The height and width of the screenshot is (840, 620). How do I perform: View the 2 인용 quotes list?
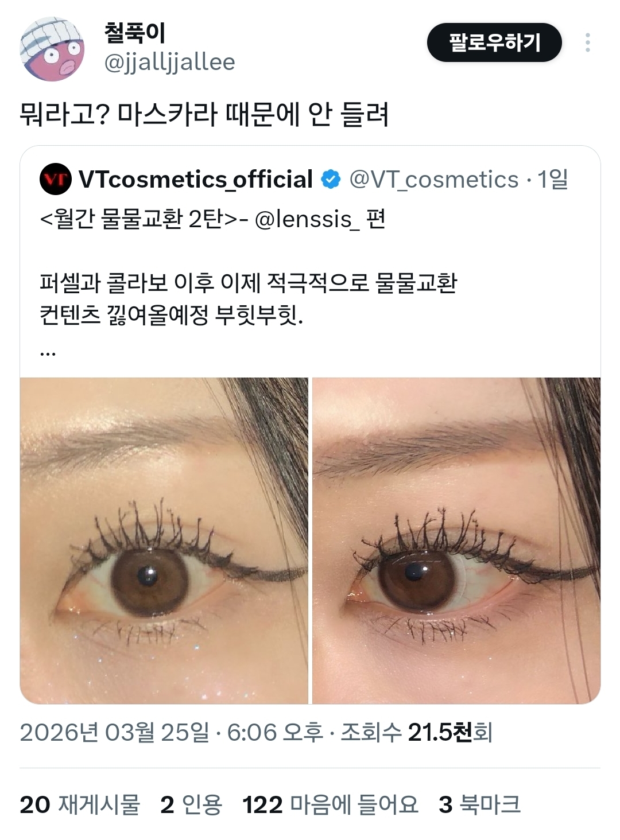point(191,804)
